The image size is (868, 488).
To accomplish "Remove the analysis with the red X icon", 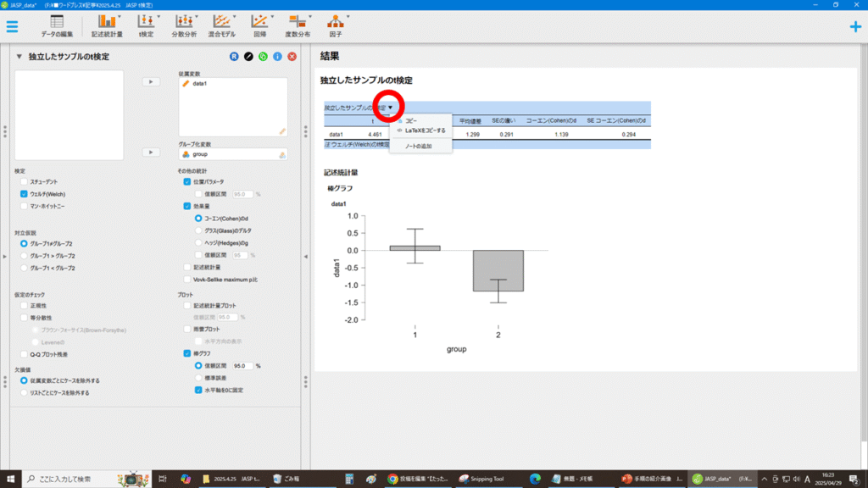I will [x=292, y=57].
